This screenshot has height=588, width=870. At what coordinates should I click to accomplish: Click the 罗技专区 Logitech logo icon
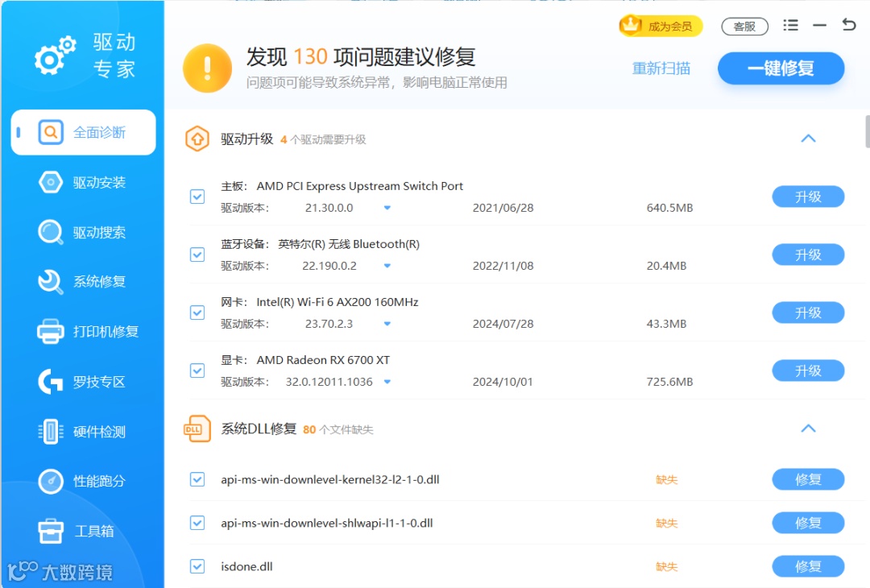click(51, 382)
